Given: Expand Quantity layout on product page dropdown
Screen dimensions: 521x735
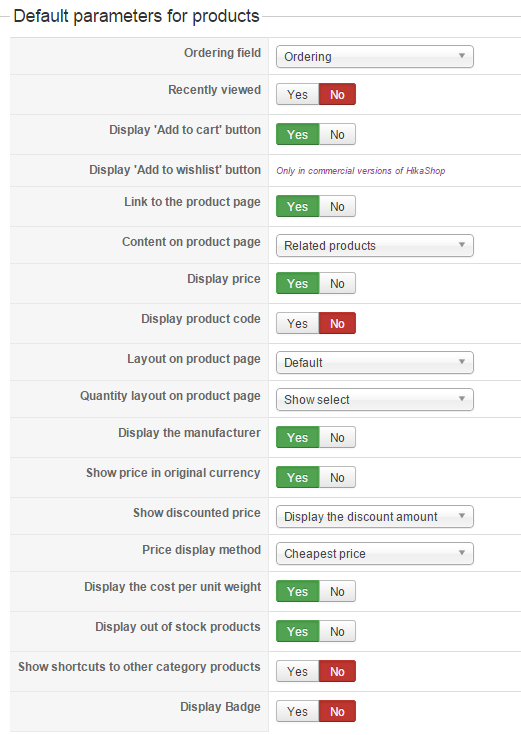Looking at the screenshot, I should [x=375, y=400].
